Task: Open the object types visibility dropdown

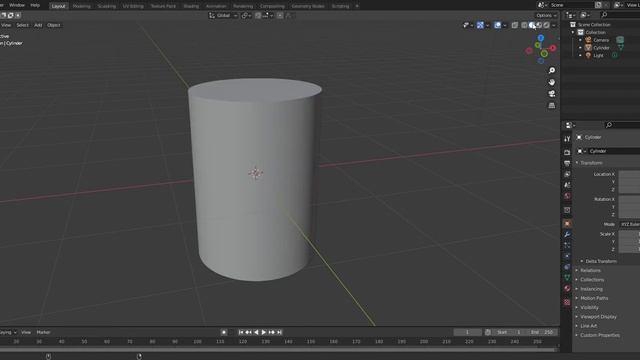Action: click(468, 25)
